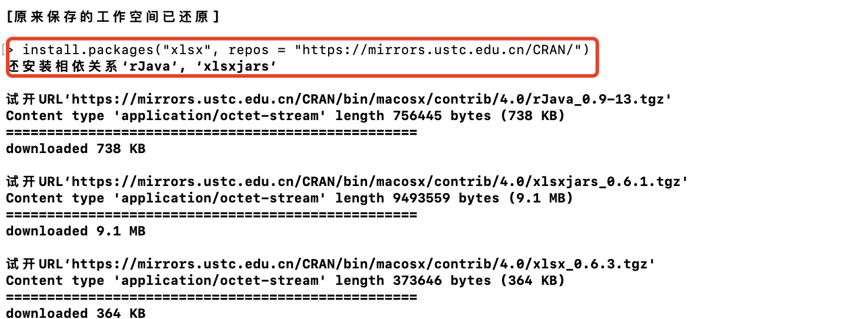Click the "downloaded 364 KB" message
The width and height of the screenshot is (868, 319).
76,313
